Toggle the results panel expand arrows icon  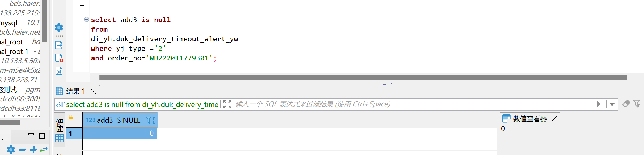coord(227,104)
